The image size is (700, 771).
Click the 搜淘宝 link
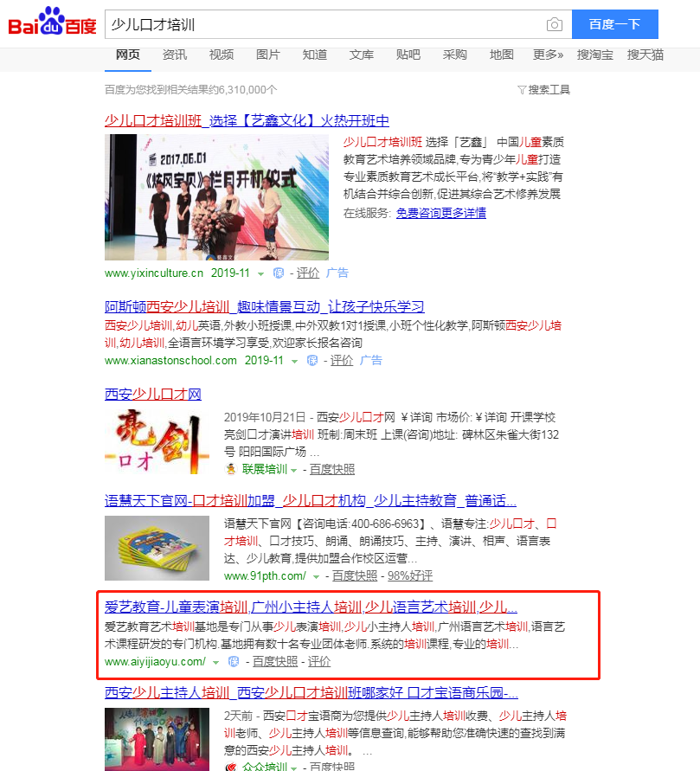[594, 55]
